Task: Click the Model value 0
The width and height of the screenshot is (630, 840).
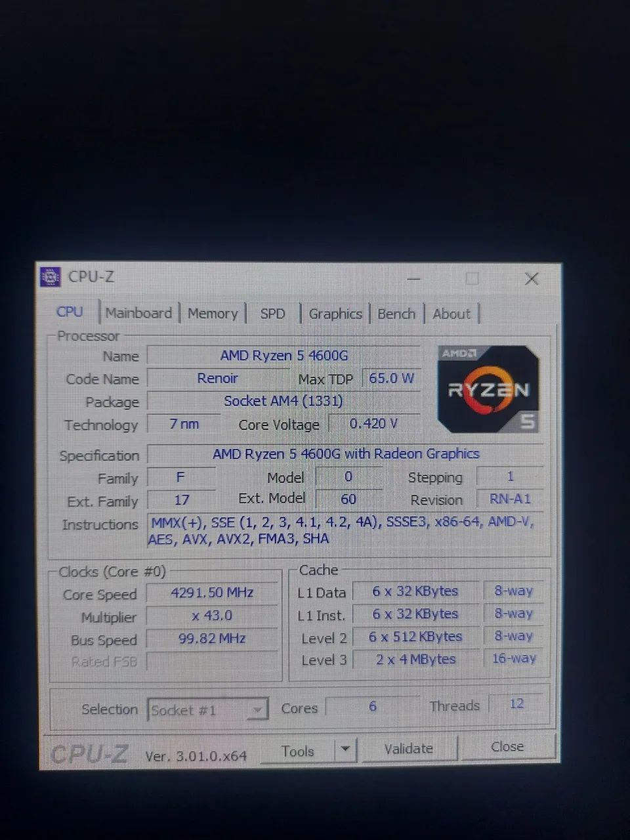Action: click(x=348, y=476)
